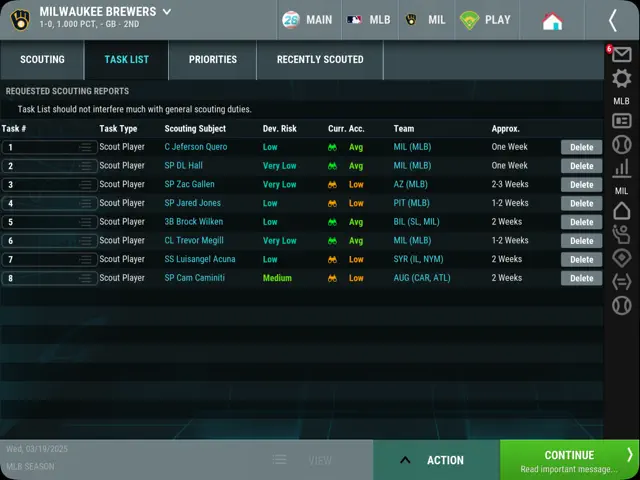The height and width of the screenshot is (480, 640).
Task: Click the reorder handle for task 8
Action: point(86,278)
